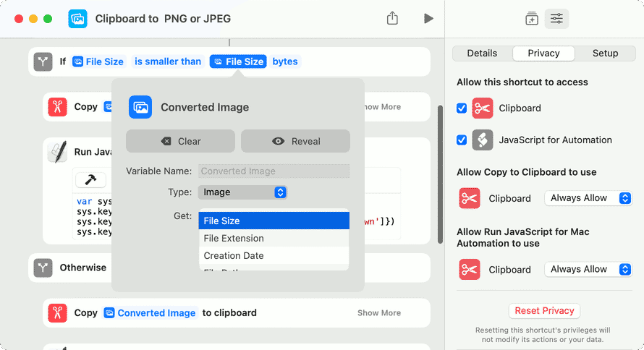
Task: Show the shortcut settings panel
Action: tap(556, 19)
